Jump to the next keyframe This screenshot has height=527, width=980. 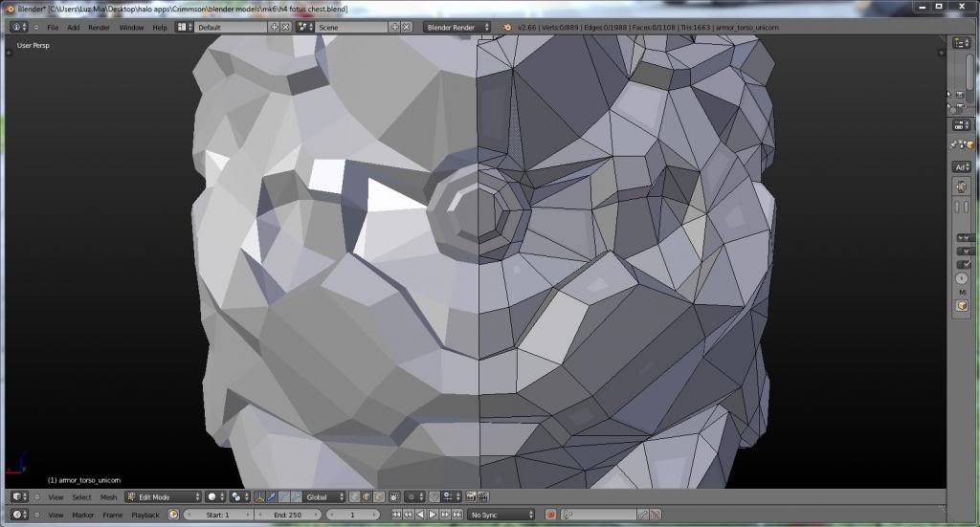(445, 515)
